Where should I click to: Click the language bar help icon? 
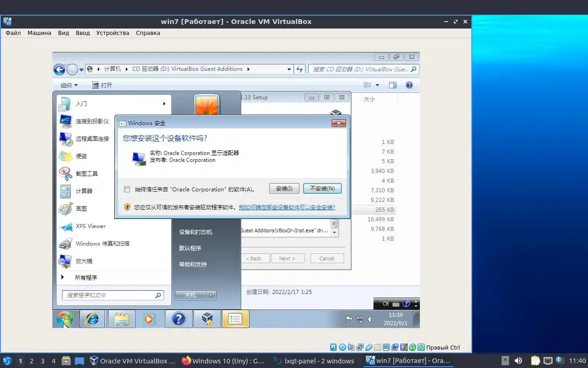(x=406, y=304)
